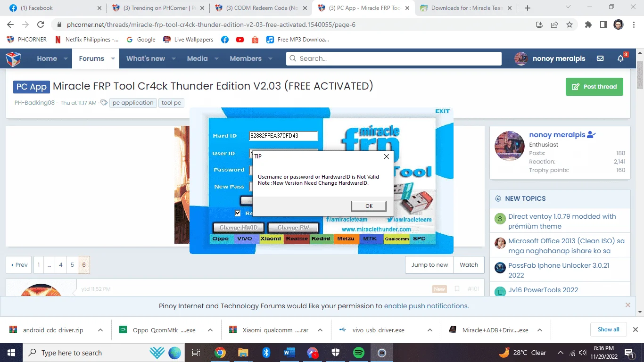The height and width of the screenshot is (362, 644).
Task: Open Chrome extensions puzzle icon
Action: click(x=588, y=25)
